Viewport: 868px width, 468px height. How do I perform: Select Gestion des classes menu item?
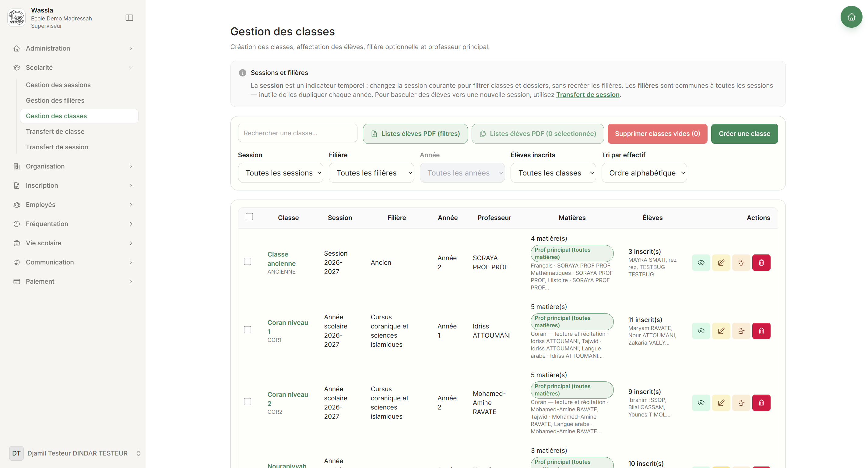pos(79,116)
